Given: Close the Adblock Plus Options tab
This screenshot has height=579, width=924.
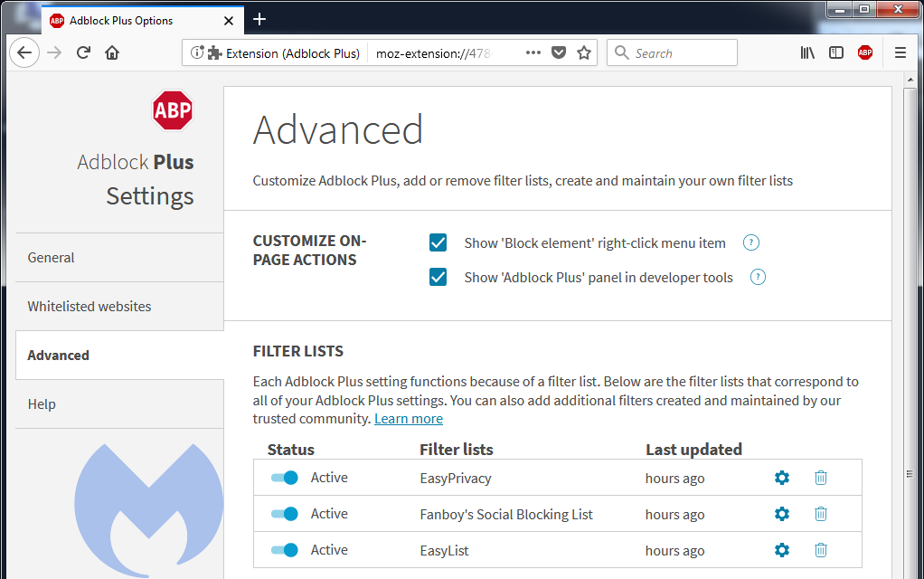Looking at the screenshot, I should coord(229,21).
